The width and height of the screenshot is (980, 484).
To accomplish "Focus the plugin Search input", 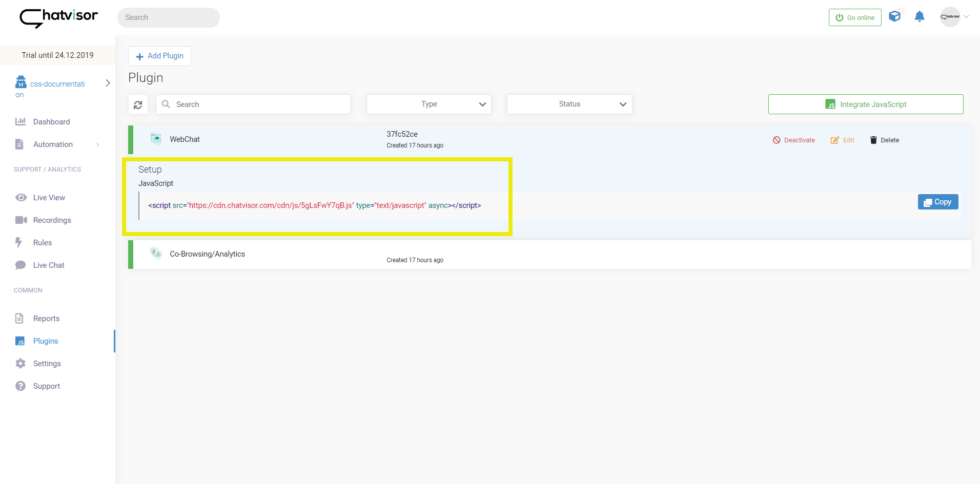I will point(253,104).
